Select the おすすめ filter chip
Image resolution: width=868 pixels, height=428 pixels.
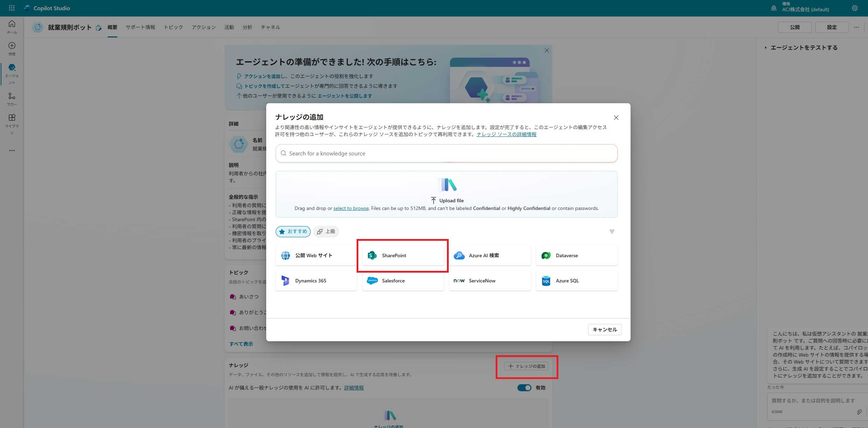[x=293, y=232]
